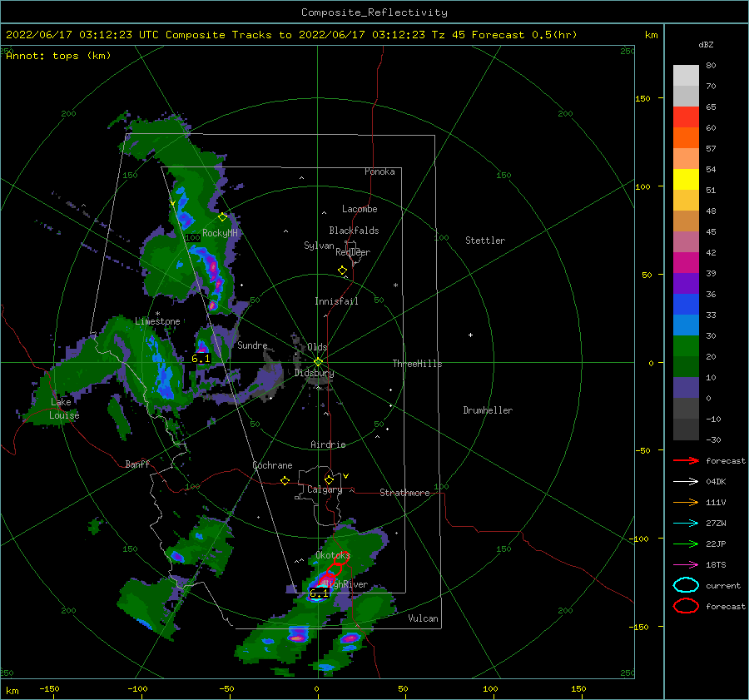Click the Sylvan label
This screenshot has height=700, width=749.
(x=319, y=246)
